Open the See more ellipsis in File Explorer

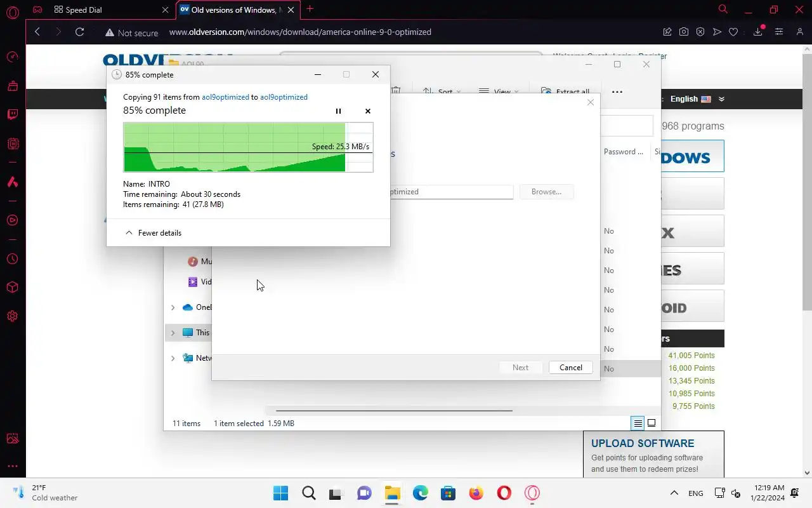617,92
